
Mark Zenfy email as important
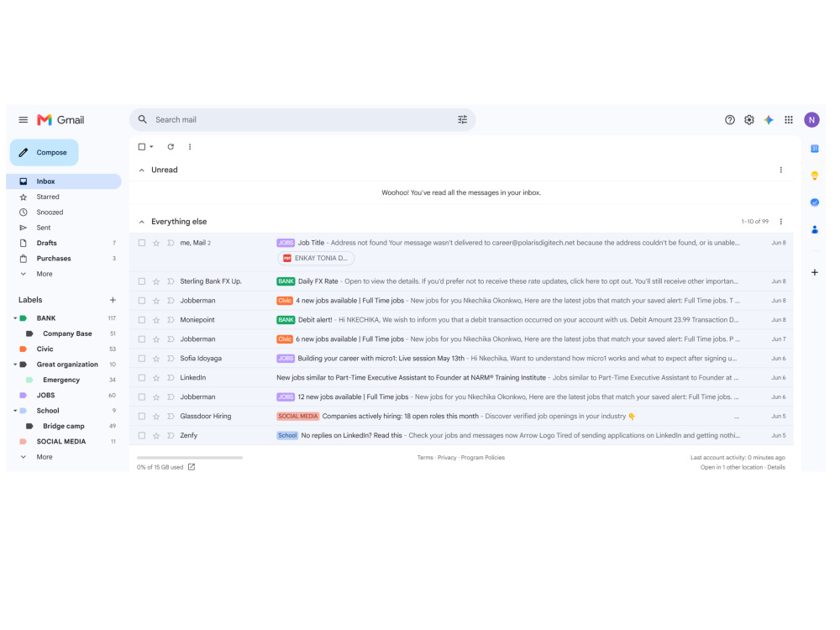click(171, 435)
